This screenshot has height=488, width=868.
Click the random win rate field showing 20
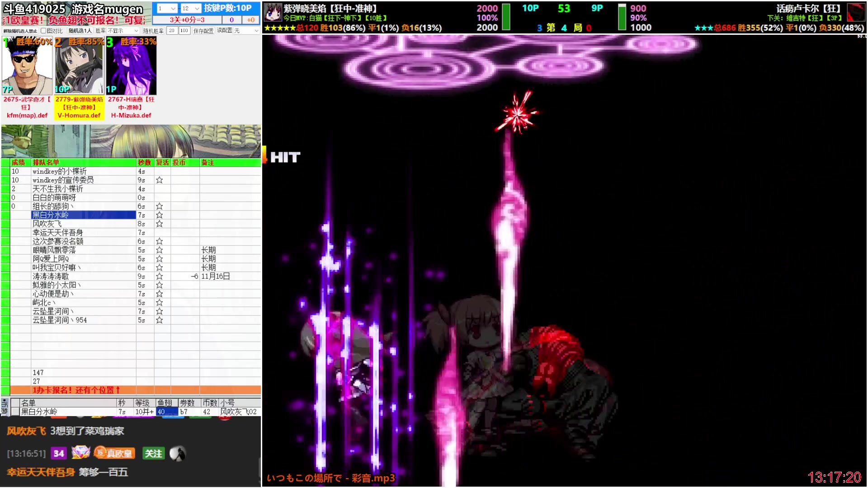point(172,31)
